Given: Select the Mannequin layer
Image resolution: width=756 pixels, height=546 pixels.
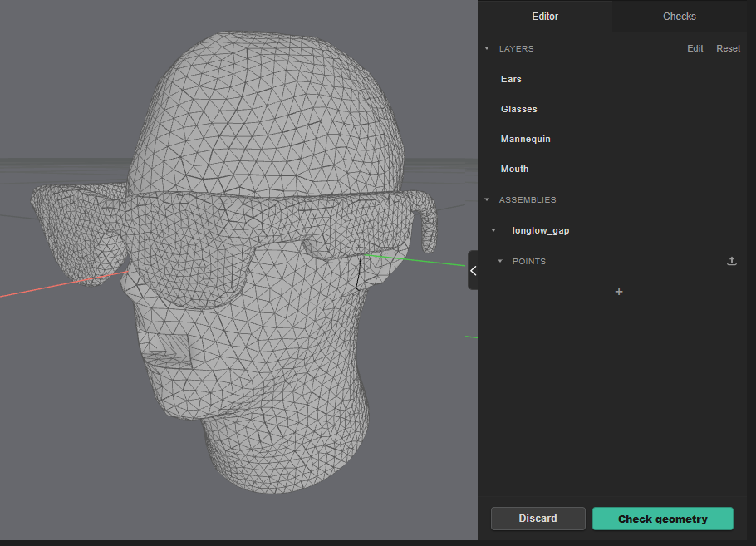Looking at the screenshot, I should tap(526, 139).
